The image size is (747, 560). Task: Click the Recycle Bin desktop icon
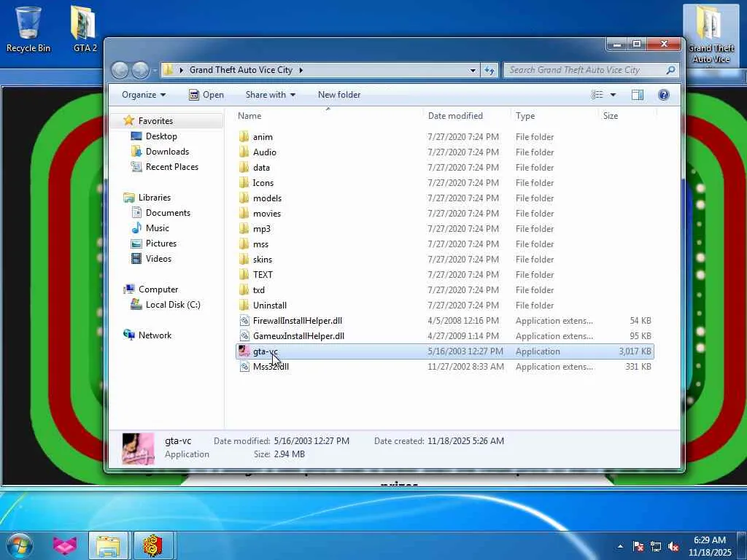[x=28, y=28]
